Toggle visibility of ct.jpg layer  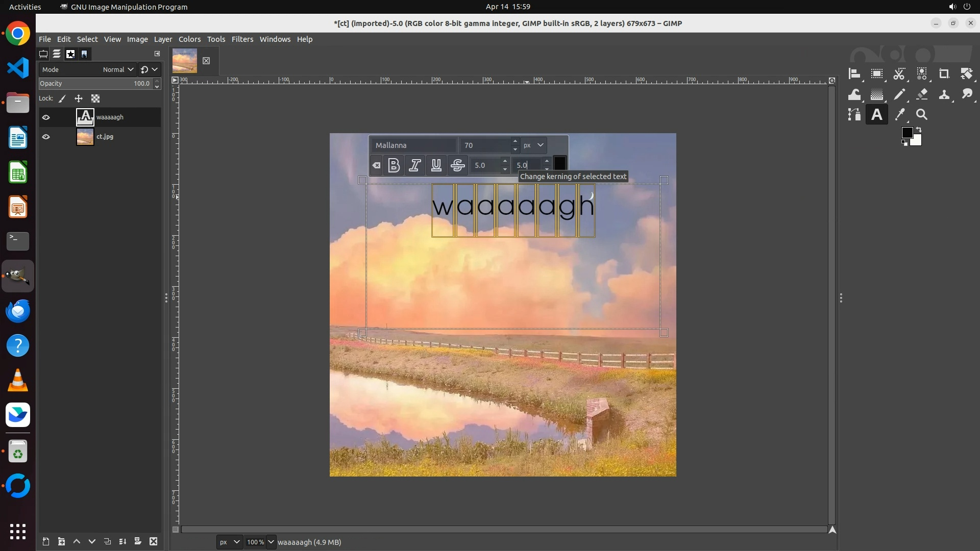(46, 137)
